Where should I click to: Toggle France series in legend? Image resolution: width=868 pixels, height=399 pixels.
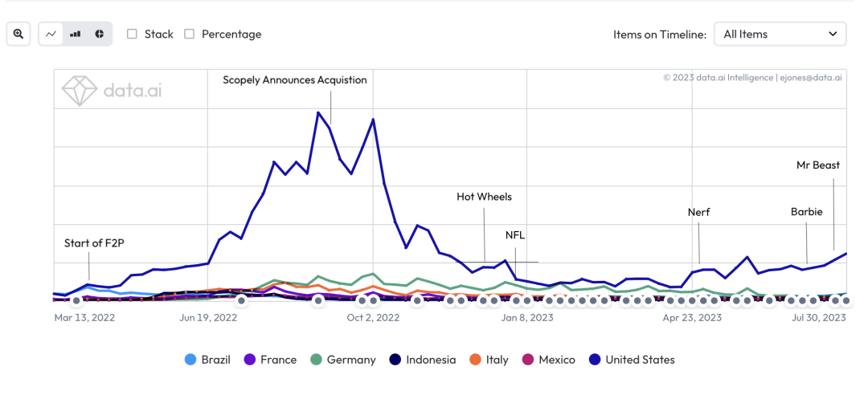click(270, 360)
